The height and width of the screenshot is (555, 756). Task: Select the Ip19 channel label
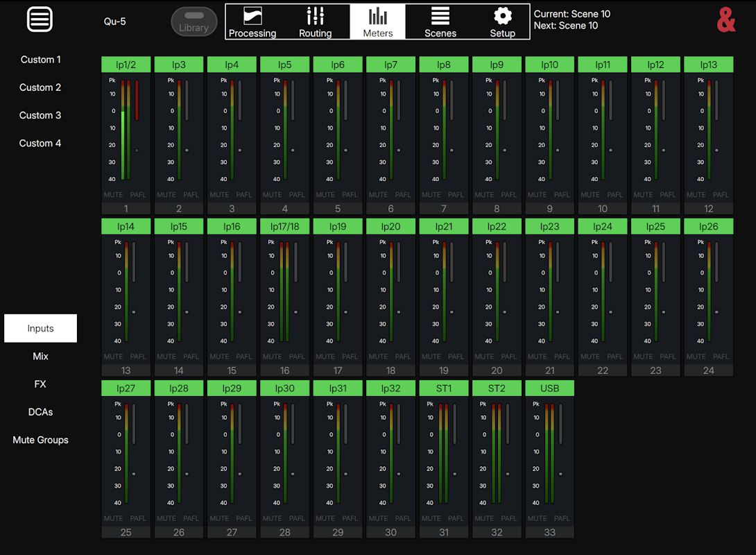338,227
